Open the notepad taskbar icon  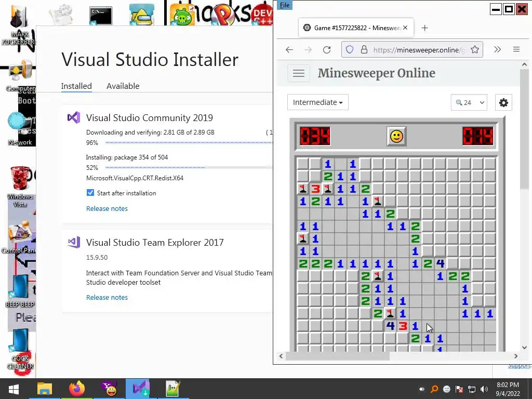pos(173,389)
